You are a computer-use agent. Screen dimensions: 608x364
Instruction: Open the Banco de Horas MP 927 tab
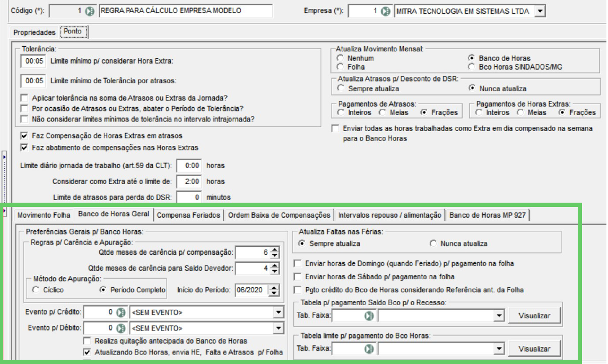coord(488,215)
